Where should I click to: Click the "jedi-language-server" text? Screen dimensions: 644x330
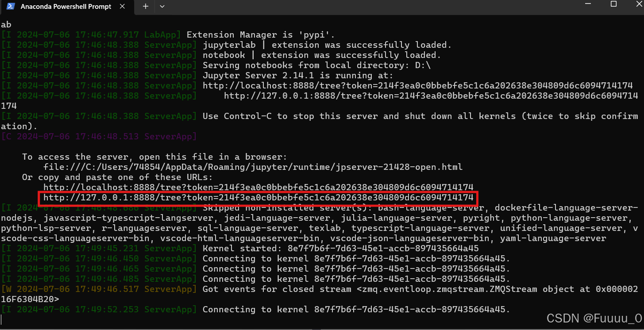pos(277,218)
